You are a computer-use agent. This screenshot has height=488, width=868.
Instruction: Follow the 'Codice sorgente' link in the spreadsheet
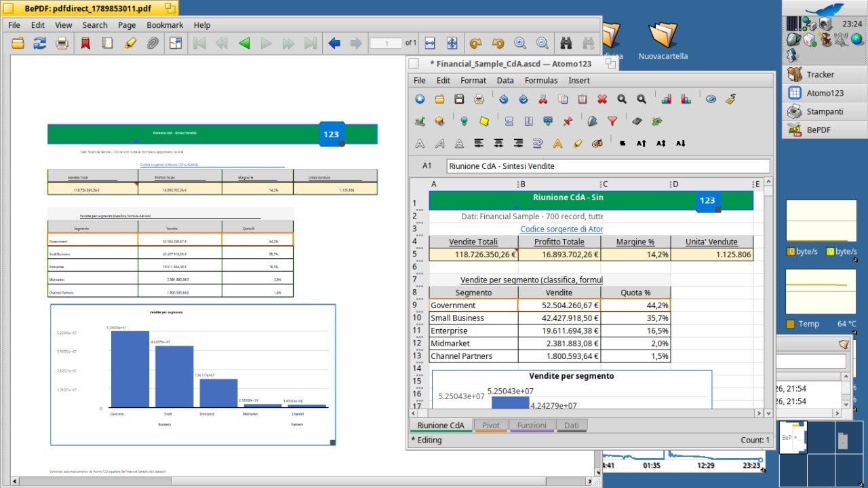tap(561, 229)
